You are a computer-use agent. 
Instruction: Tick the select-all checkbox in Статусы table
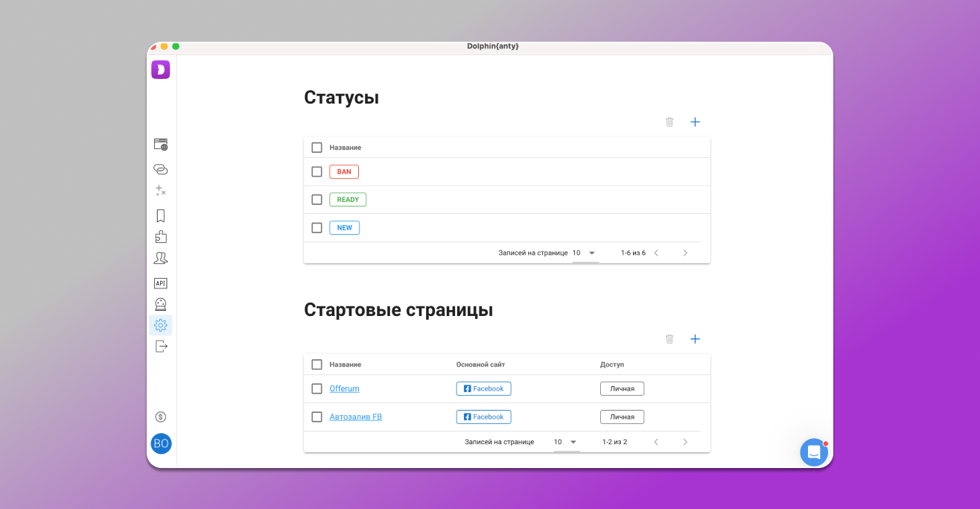316,147
